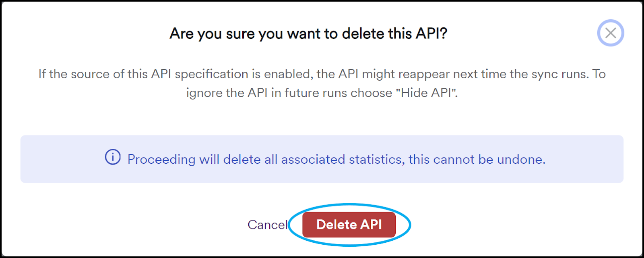Click the statistics warning banner
Screen dimensions: 644x258
[322, 159]
